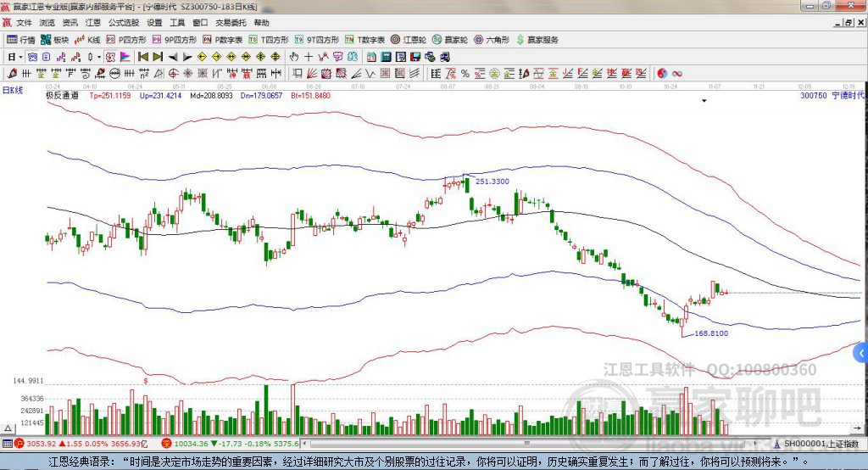
Task: Select the rectangle box drawing tool
Action: pyautogui.click(x=298, y=74)
